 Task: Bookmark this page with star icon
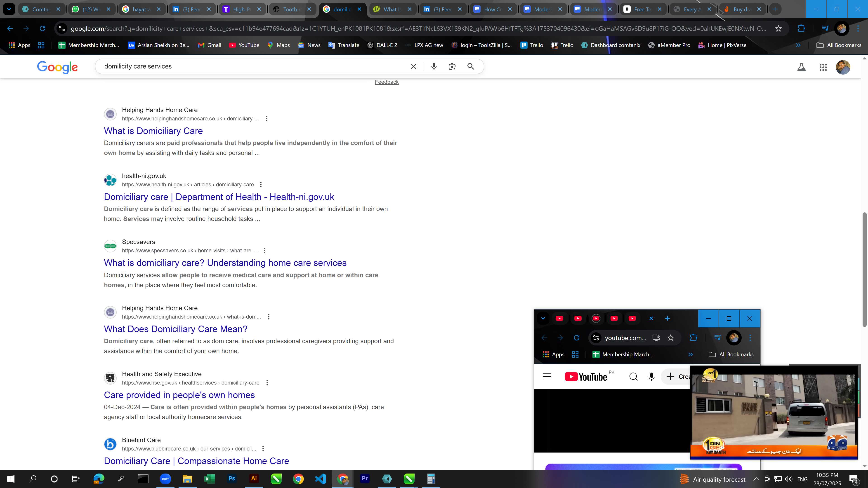(778, 29)
